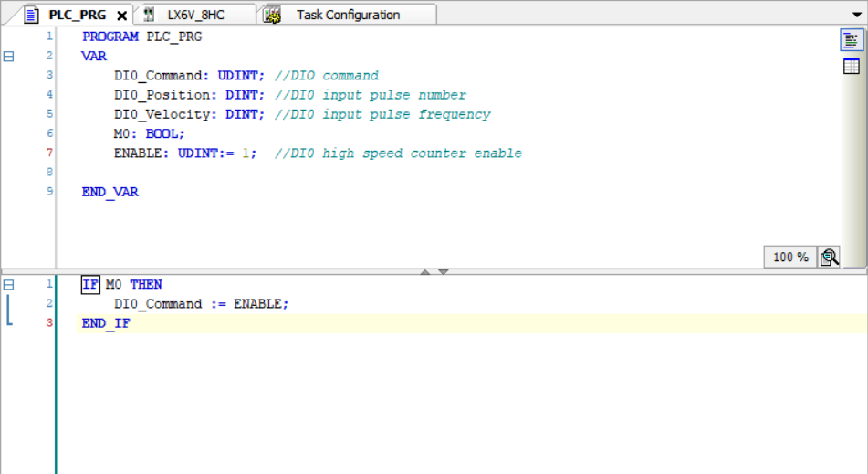Click the 'input pulse number' comment

(x=394, y=95)
